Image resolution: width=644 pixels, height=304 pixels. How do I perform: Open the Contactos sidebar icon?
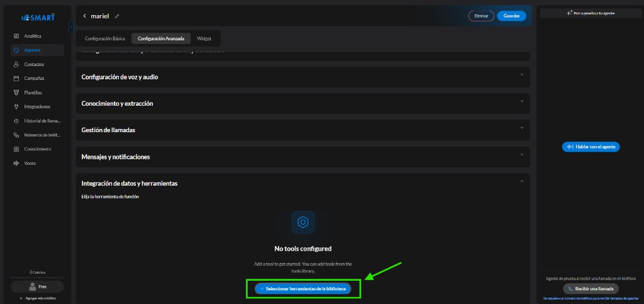(16, 64)
